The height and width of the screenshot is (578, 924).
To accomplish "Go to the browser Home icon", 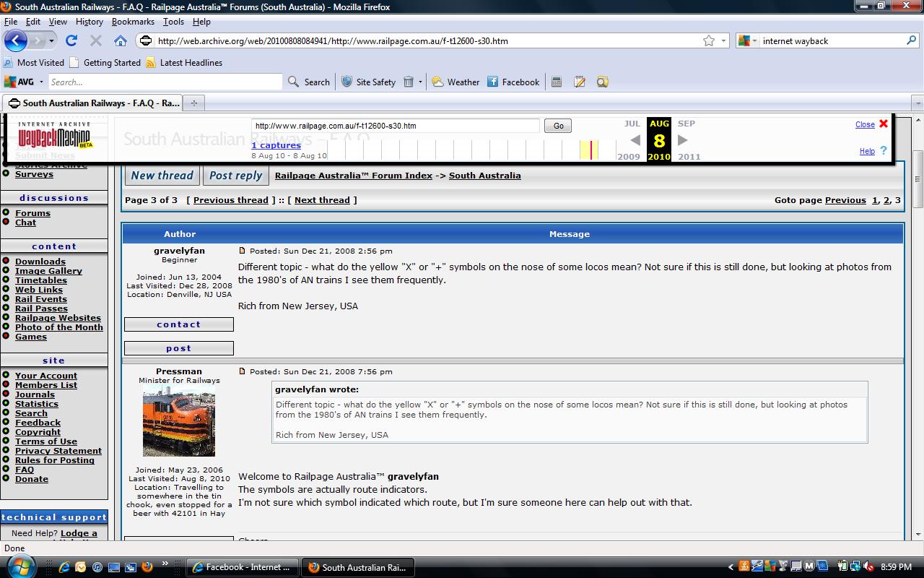I will pyautogui.click(x=121, y=40).
